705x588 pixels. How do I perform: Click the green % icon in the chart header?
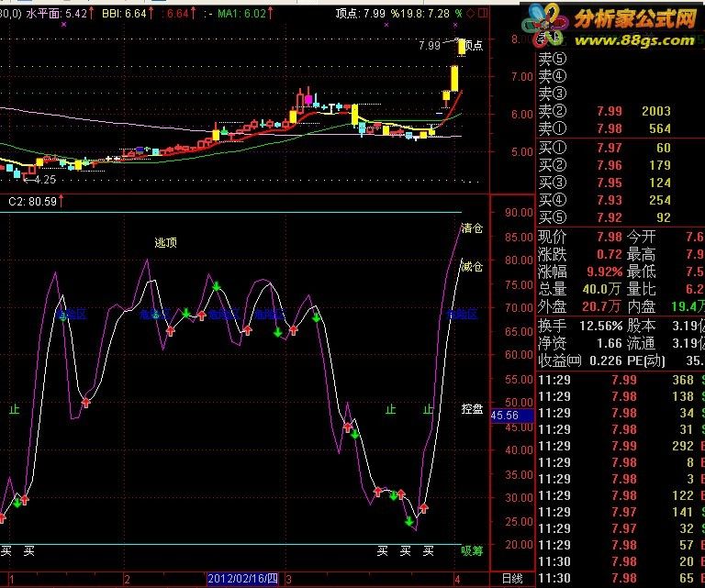[458, 14]
